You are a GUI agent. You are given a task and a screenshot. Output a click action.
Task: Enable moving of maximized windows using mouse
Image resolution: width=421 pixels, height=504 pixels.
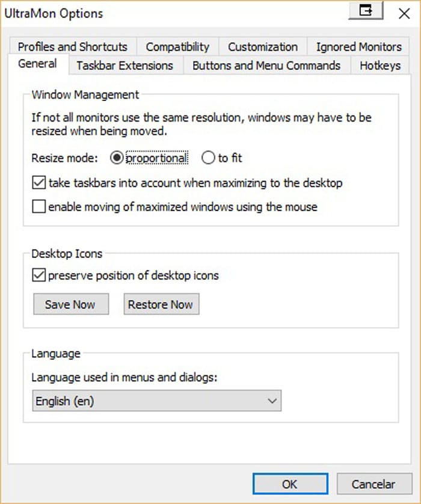(39, 206)
